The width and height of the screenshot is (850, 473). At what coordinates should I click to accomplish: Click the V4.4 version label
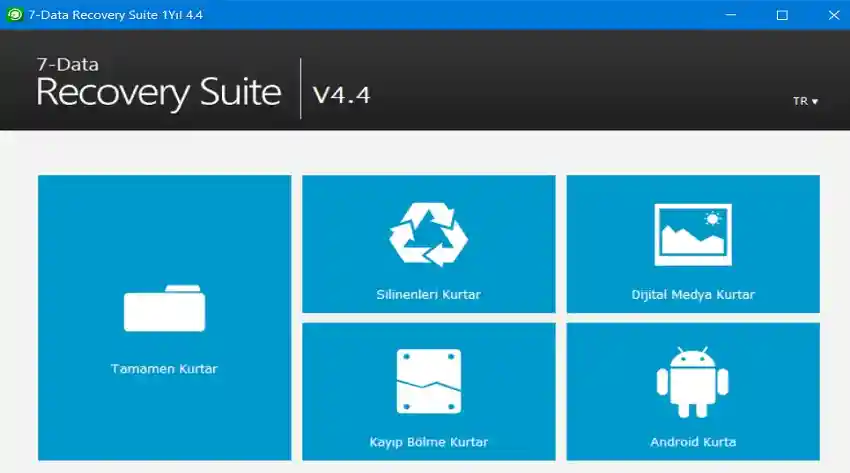pos(341,95)
